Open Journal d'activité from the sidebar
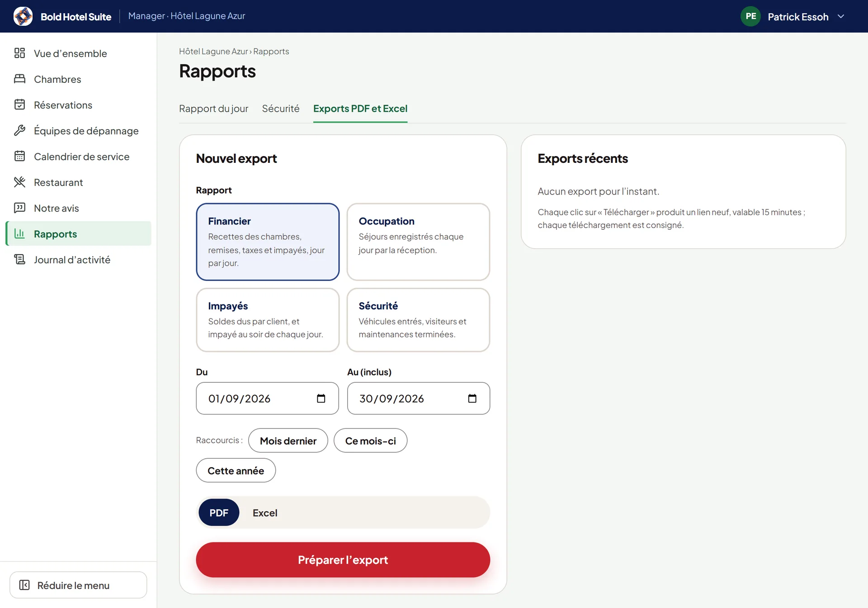868x608 pixels. pyautogui.click(x=78, y=260)
